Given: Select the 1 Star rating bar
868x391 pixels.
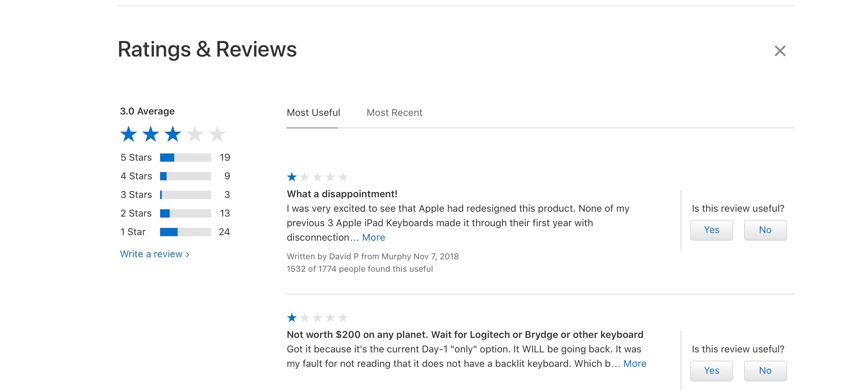Looking at the screenshot, I should point(186,232).
